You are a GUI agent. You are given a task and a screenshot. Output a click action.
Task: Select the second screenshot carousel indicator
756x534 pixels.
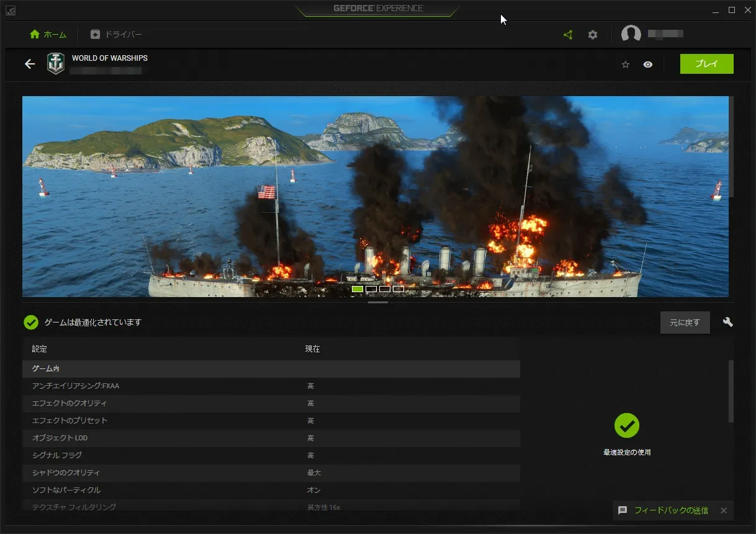[x=371, y=289]
